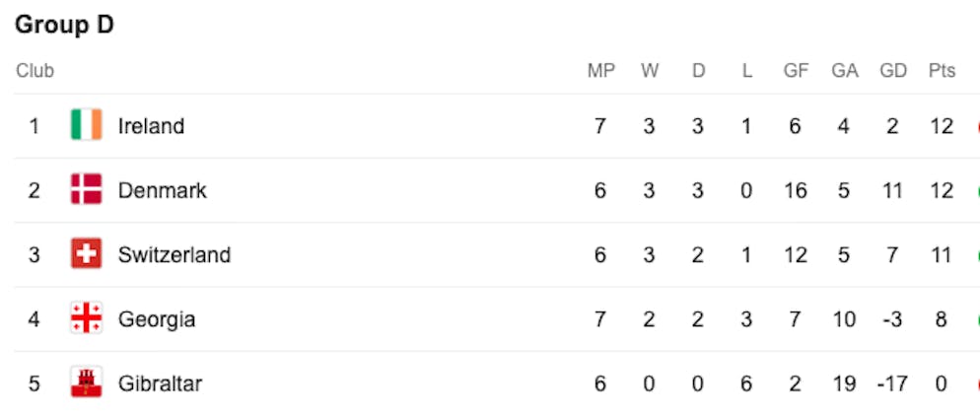The image size is (980, 418).
Task: Click Gibraltar's goal difference -17
Action: [891, 383]
